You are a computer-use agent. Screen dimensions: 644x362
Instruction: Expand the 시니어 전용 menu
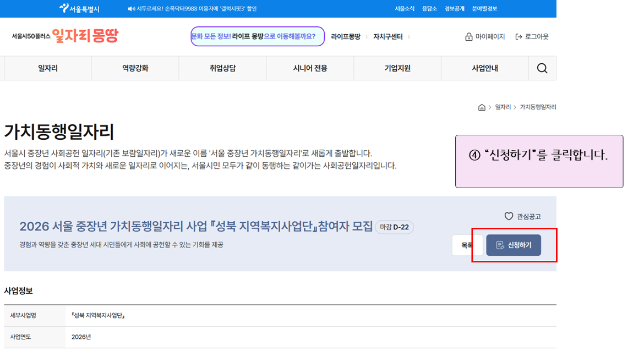point(310,68)
